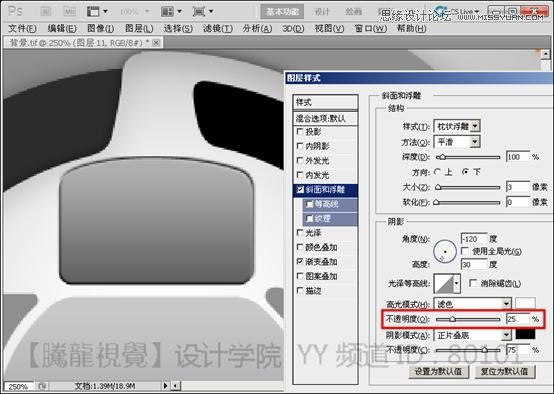This screenshot has height=394, width=554.
Task: Enable the 内发光 checkbox
Action: [300, 175]
